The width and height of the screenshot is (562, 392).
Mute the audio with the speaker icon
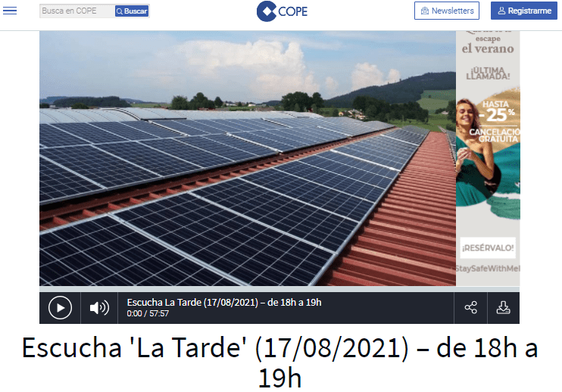(x=98, y=307)
